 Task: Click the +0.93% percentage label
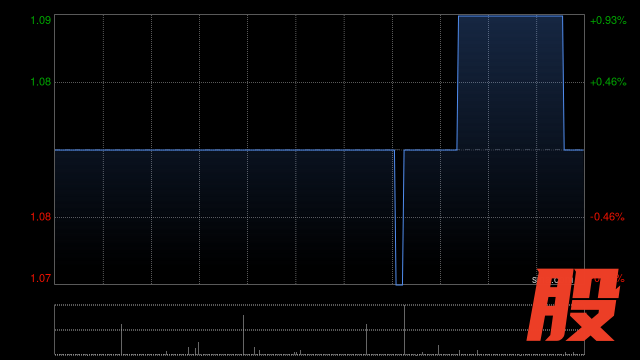(608, 20)
